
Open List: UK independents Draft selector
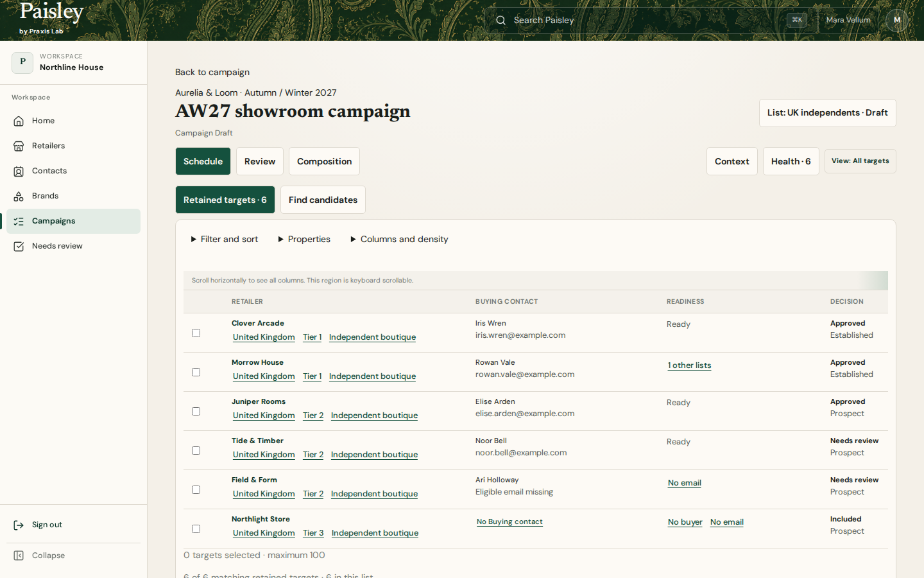pyautogui.click(x=827, y=113)
